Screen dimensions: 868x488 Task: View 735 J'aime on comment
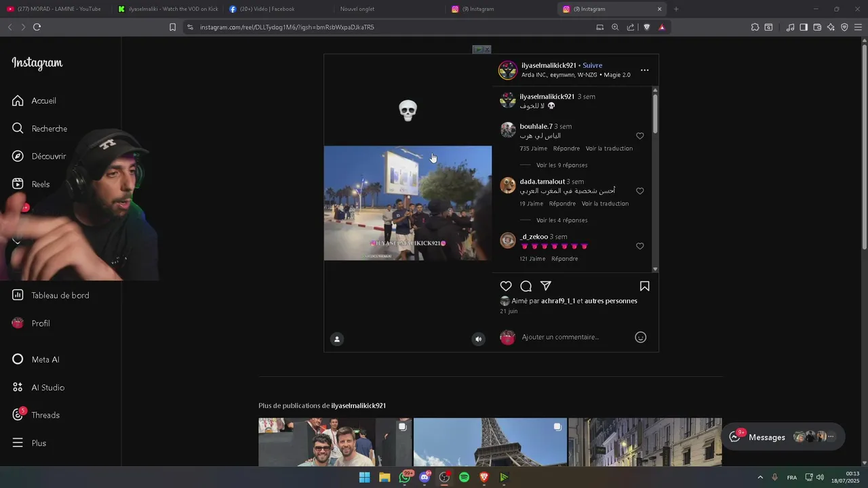[534, 148]
